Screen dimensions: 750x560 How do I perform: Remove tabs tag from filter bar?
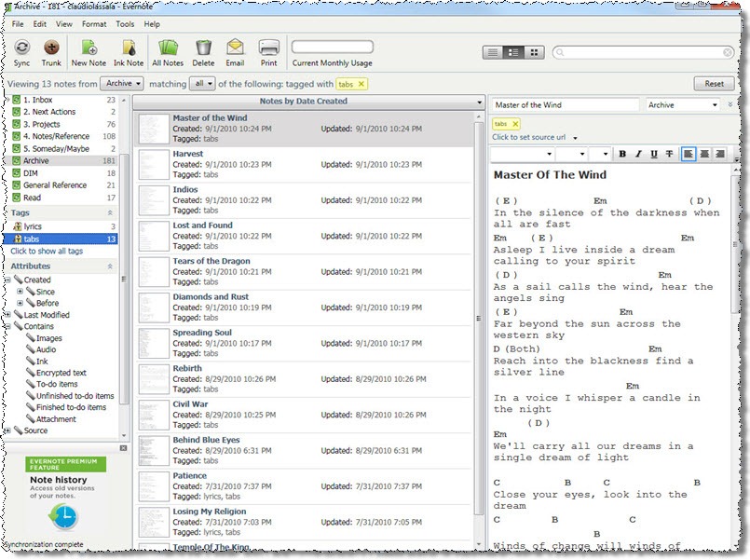[x=361, y=84]
